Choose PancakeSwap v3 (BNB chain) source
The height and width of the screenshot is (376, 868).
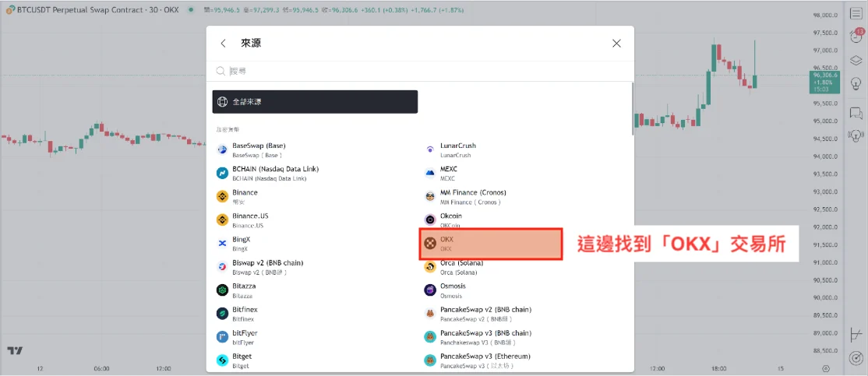click(523, 337)
